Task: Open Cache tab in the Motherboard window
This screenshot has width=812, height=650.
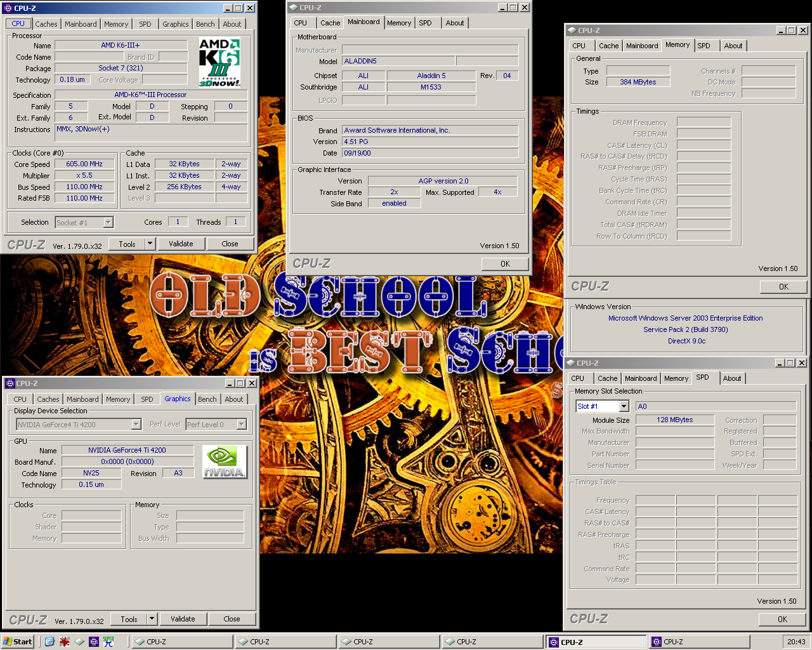Action: [331, 23]
